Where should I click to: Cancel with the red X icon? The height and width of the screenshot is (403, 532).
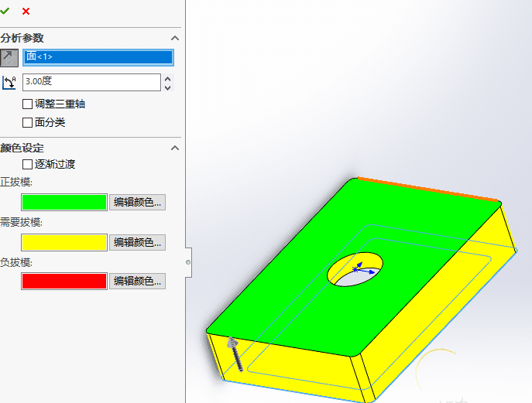26,11
